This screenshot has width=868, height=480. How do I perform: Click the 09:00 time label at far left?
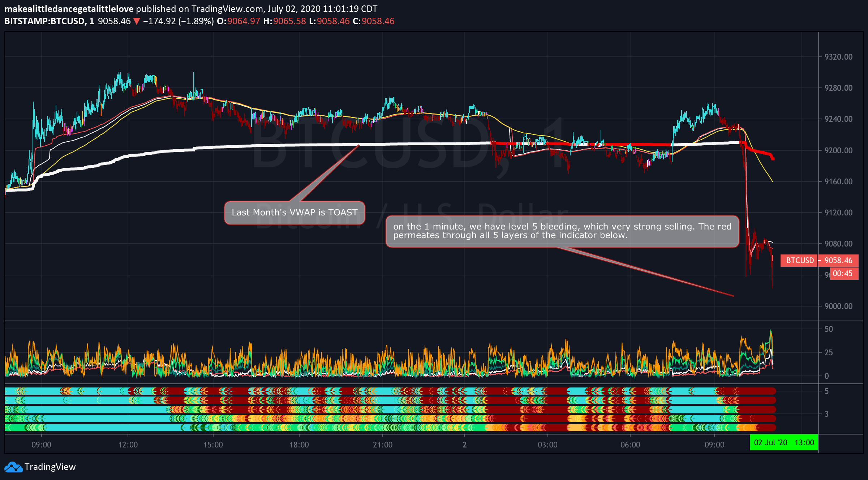pos(41,445)
